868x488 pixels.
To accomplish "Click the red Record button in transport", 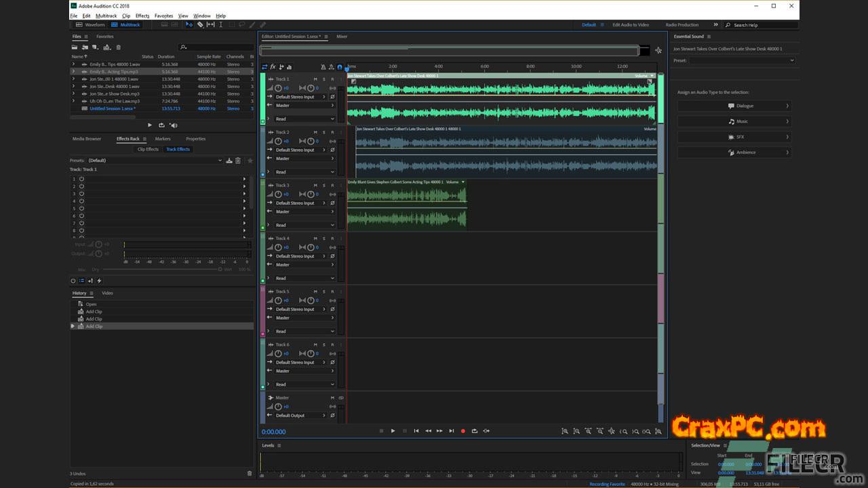I will point(463,431).
